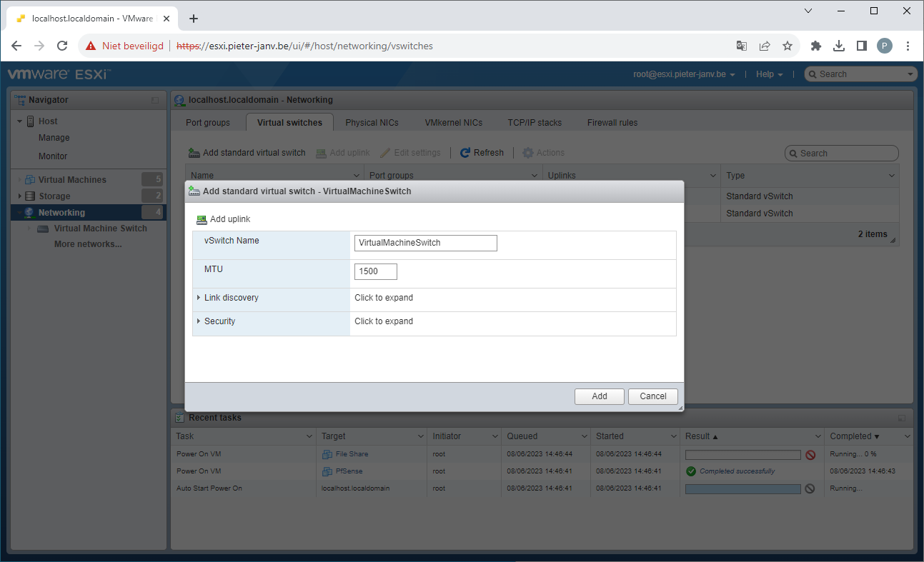Click the Chrome extensions puzzle icon
924x562 pixels.
click(815, 46)
